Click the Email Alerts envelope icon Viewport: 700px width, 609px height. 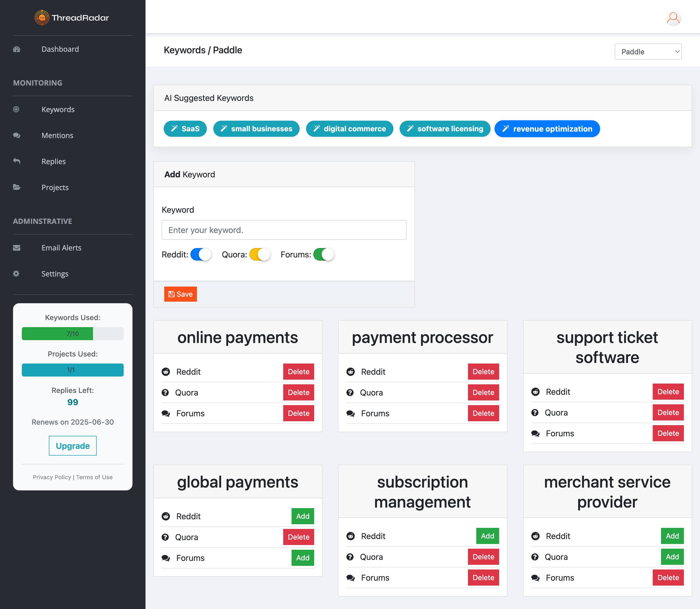[17, 248]
